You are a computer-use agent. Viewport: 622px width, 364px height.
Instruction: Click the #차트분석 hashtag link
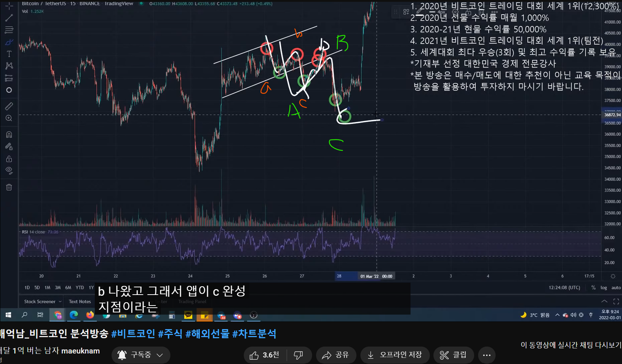pos(254,333)
